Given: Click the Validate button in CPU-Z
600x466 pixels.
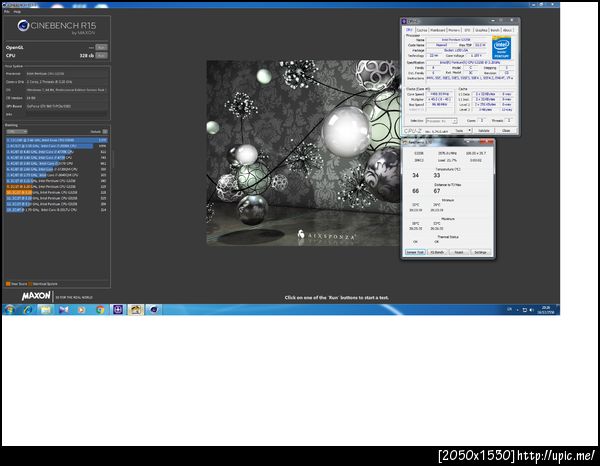Looking at the screenshot, I should point(484,130).
